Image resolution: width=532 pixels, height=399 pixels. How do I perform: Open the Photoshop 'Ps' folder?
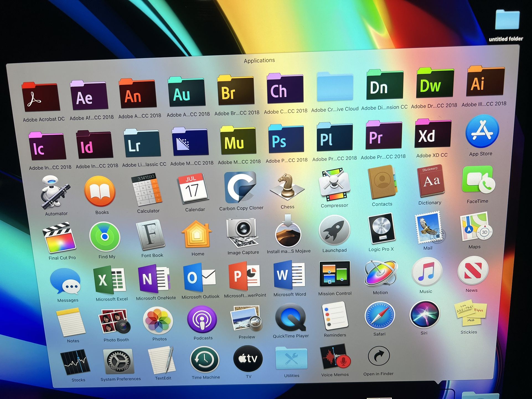tap(286, 138)
